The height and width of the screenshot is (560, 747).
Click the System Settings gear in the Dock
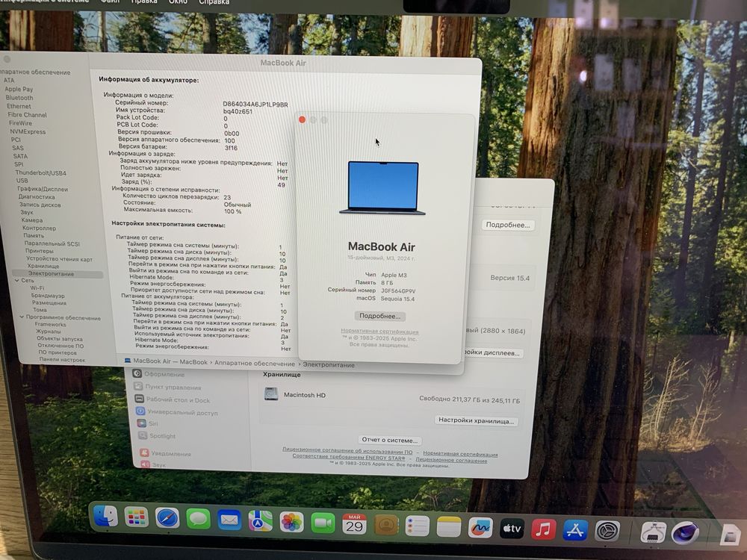[x=607, y=531]
